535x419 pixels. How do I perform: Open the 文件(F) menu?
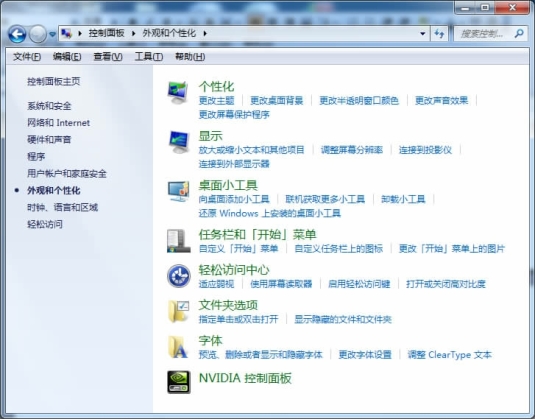(x=27, y=57)
